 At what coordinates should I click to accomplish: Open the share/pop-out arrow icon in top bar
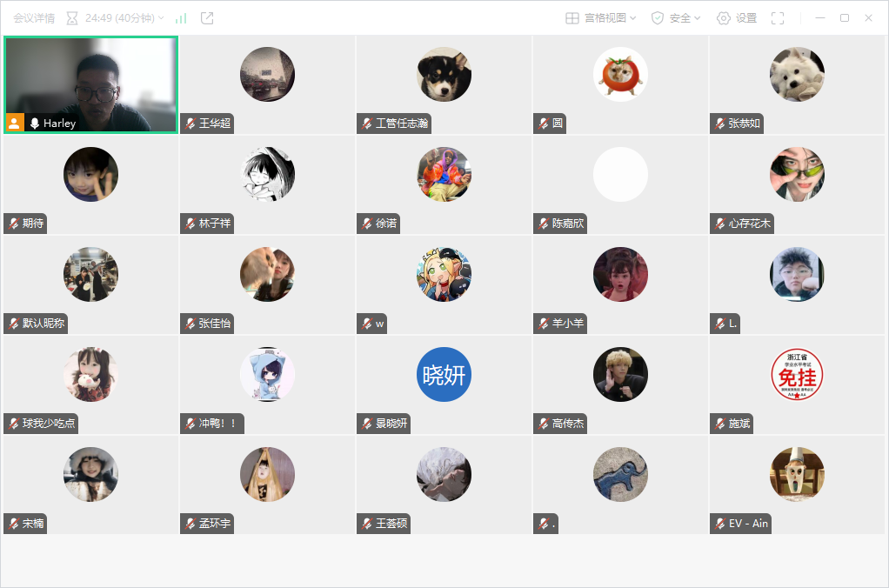coord(208,18)
